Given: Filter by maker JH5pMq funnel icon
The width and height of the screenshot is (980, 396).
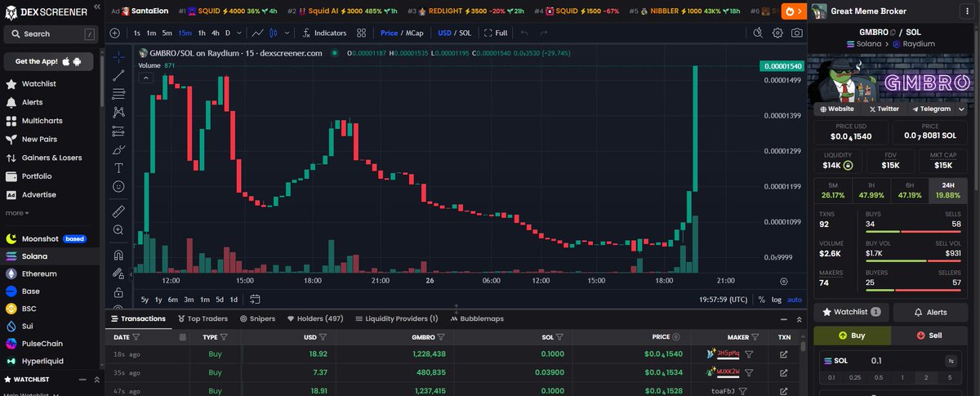Looking at the screenshot, I should 749,354.
